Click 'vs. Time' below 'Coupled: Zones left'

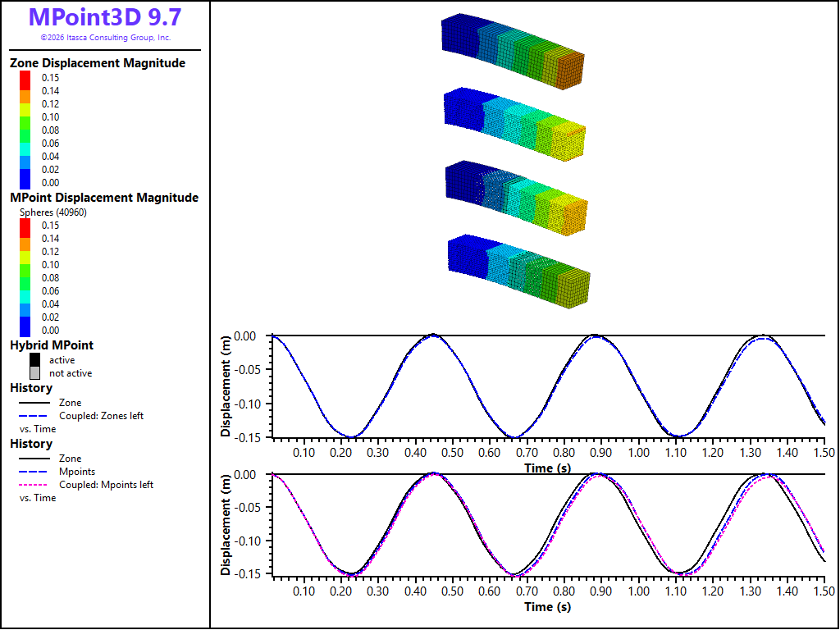[38, 428]
